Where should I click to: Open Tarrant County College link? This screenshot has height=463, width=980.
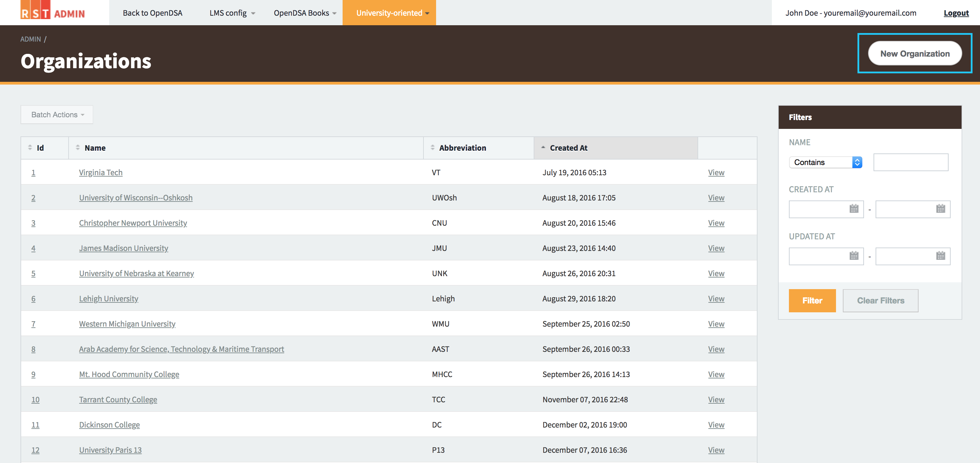118,400
